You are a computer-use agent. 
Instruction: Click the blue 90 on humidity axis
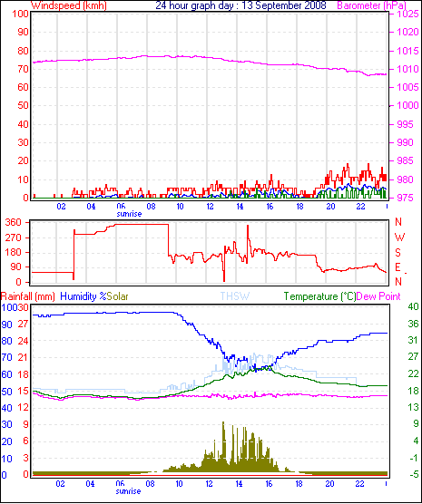click(x=6, y=325)
